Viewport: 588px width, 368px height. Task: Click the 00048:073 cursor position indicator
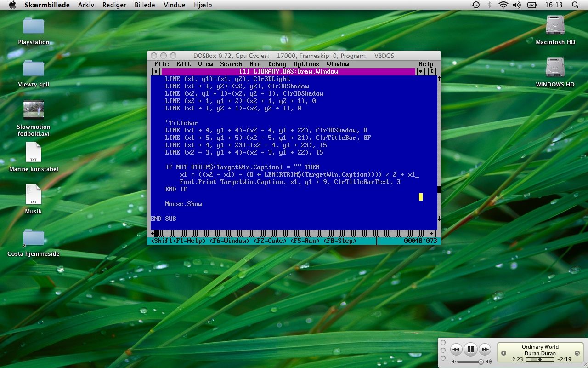420,241
